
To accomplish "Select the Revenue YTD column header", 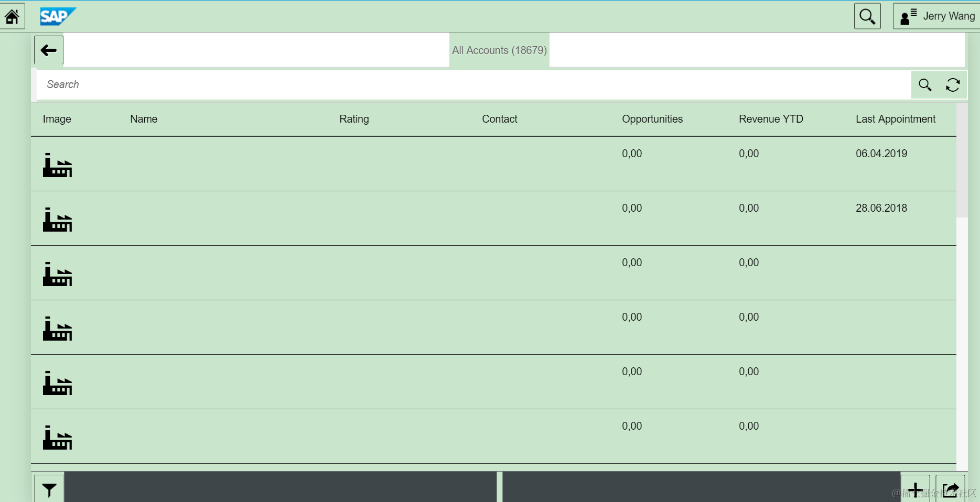I will click(x=771, y=119).
